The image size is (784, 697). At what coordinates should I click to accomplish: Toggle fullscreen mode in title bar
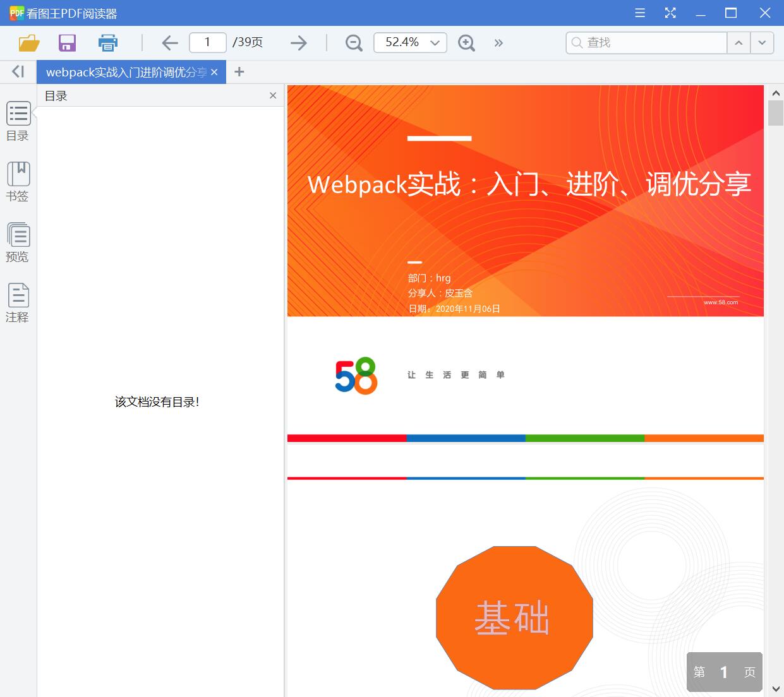pyautogui.click(x=670, y=13)
